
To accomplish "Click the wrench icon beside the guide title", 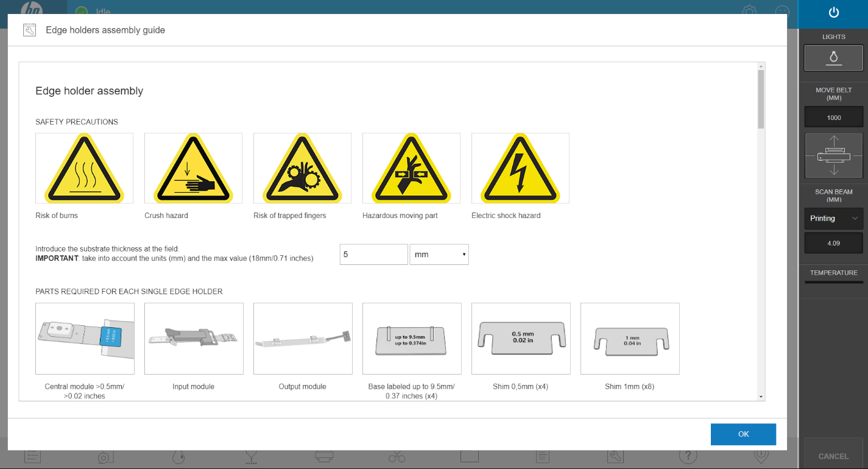I will click(x=29, y=30).
